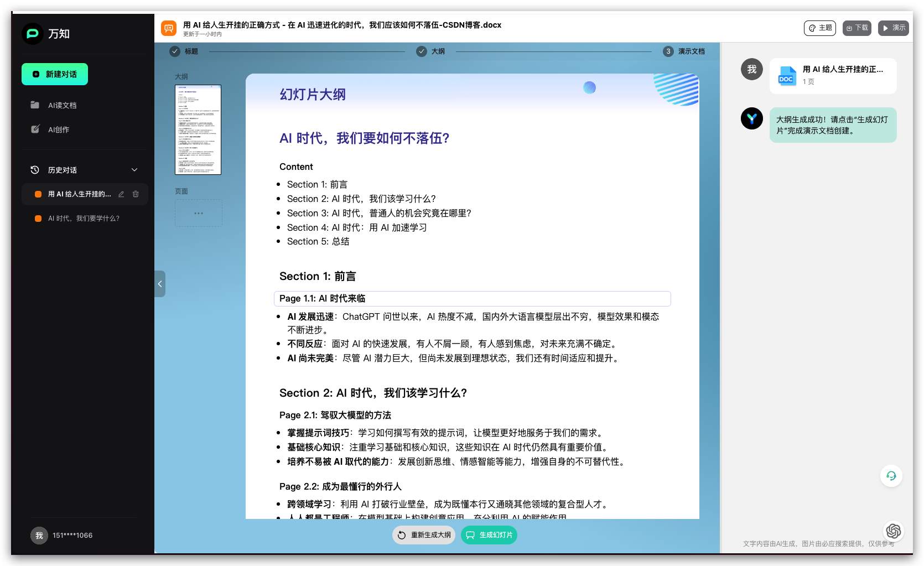Collapse the left panel with arrow handle
Viewport: 924px width, 566px height.
pos(160,284)
